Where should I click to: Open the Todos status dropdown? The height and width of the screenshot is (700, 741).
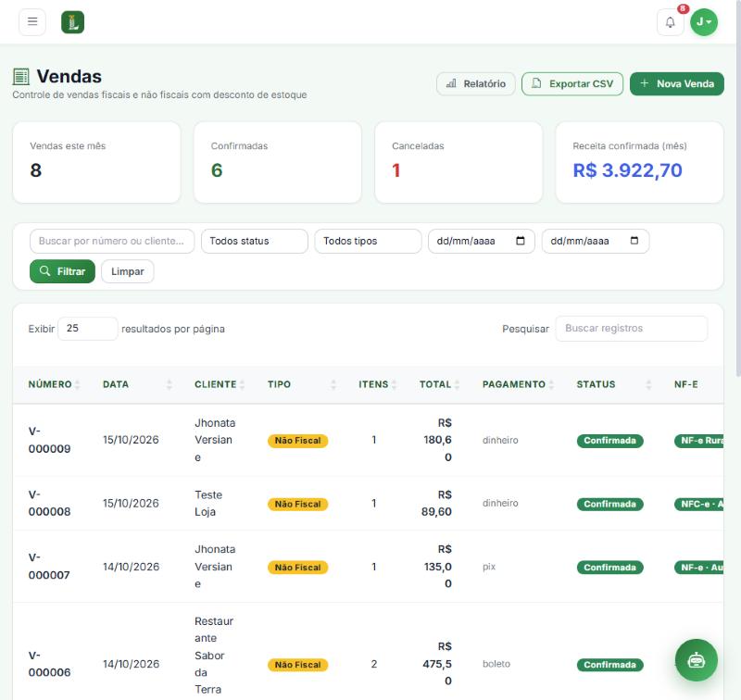pos(255,242)
